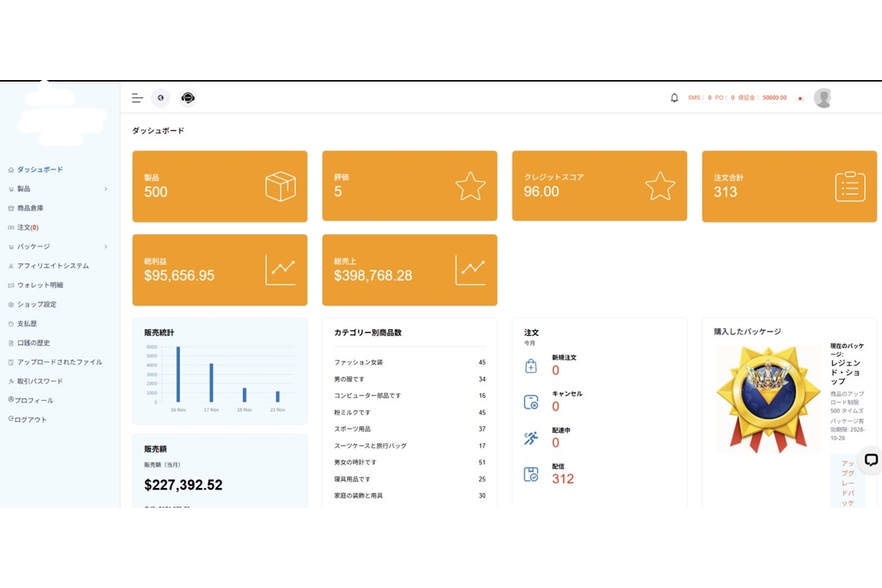Click the ログアウト link

click(30, 420)
